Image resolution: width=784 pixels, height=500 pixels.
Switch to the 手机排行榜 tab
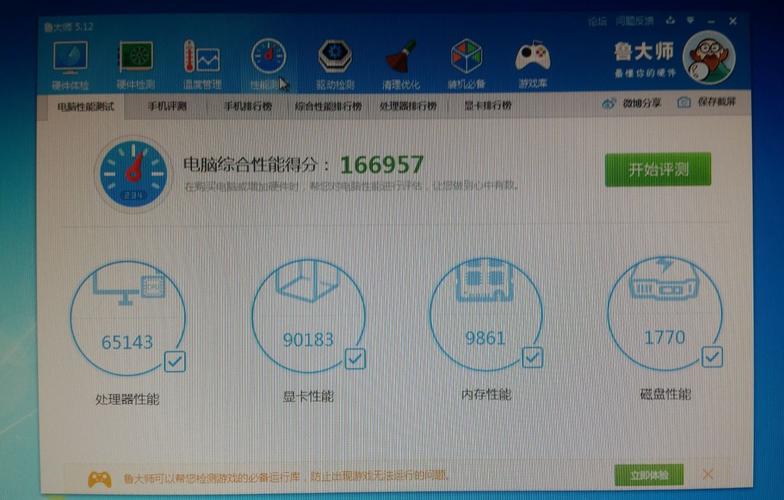point(248,106)
